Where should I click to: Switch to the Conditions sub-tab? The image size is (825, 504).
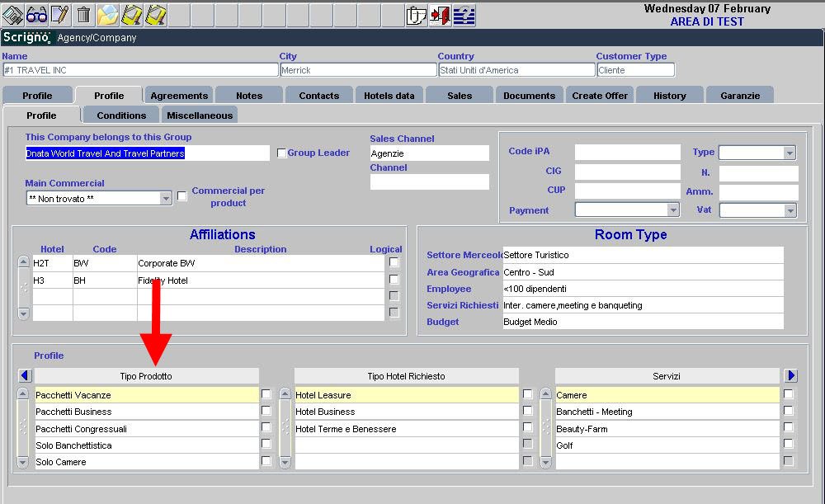pos(121,115)
